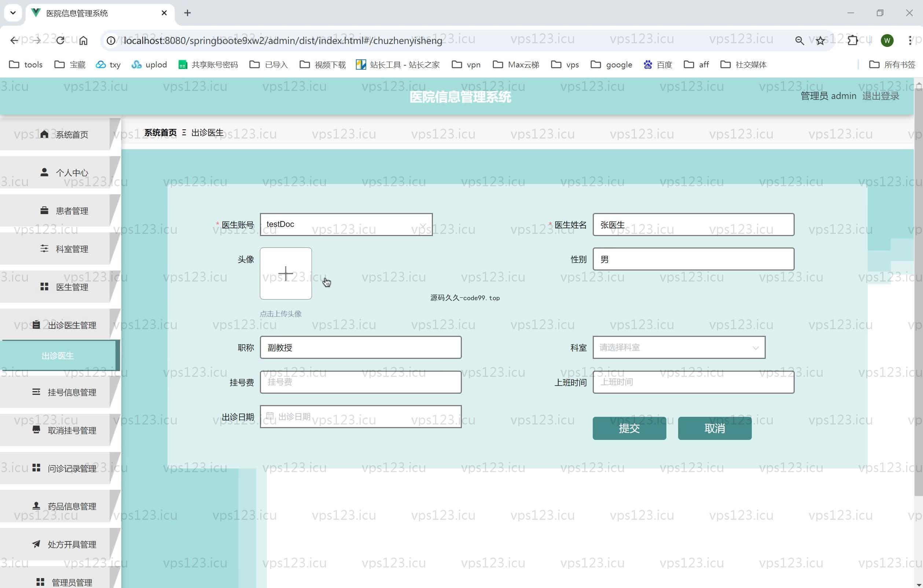923x588 pixels.
Task: Open the Max云梯 bookmark folder
Action: 515,65
